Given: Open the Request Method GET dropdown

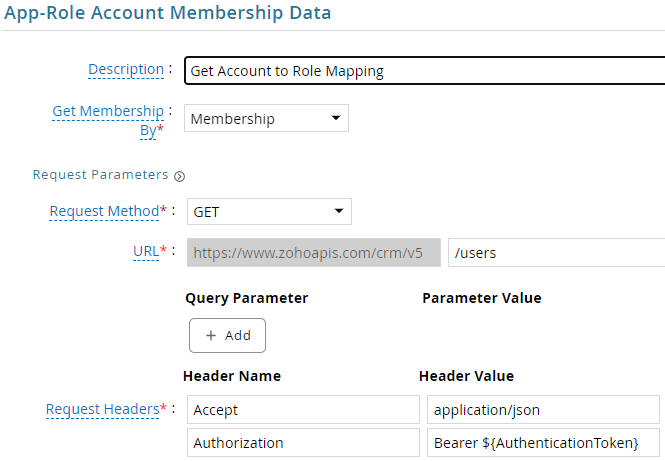Looking at the screenshot, I should pyautogui.click(x=269, y=212).
